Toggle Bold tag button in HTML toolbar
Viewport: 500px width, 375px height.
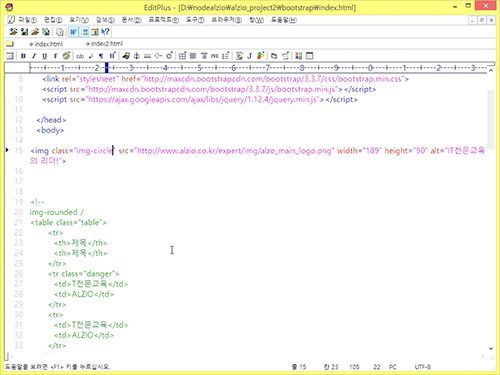(23, 56)
